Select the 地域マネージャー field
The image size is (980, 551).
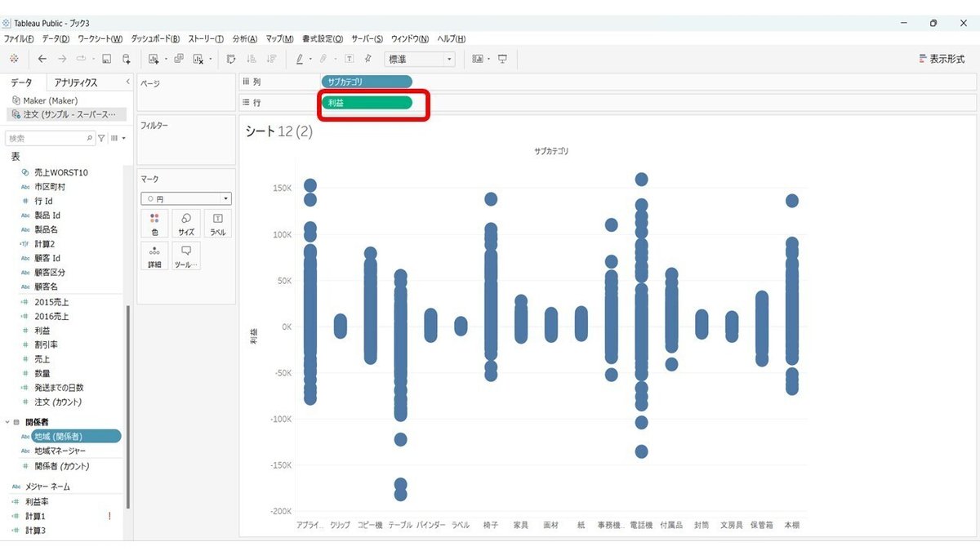click(x=60, y=451)
